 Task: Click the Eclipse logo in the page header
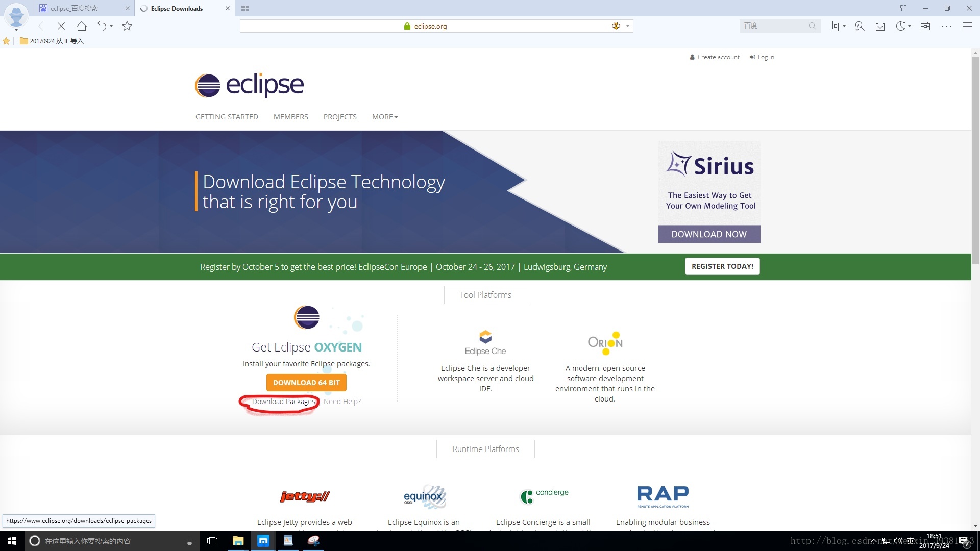249,85
